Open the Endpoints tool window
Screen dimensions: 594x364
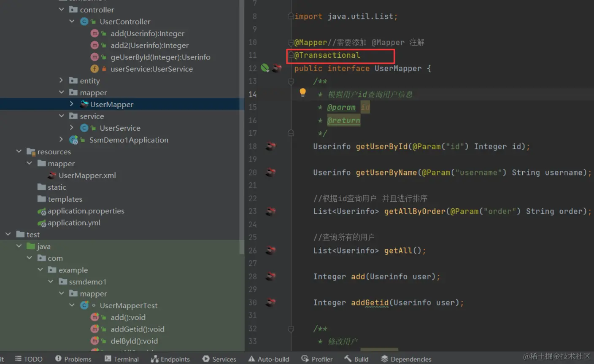(x=170, y=359)
